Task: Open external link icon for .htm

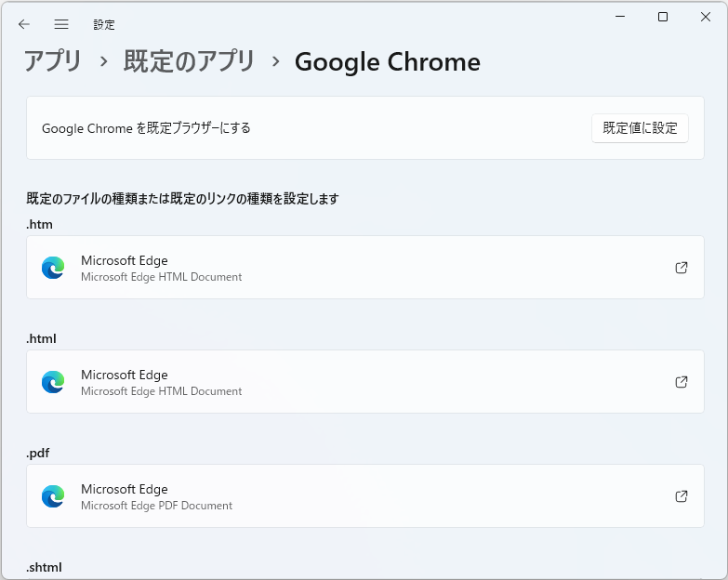Action: pyautogui.click(x=682, y=268)
